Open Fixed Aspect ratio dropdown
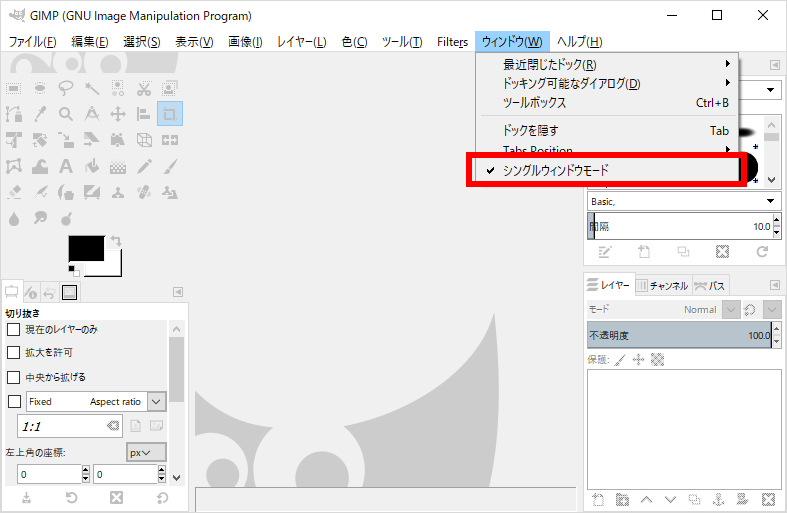This screenshot has height=513, width=787. (157, 402)
